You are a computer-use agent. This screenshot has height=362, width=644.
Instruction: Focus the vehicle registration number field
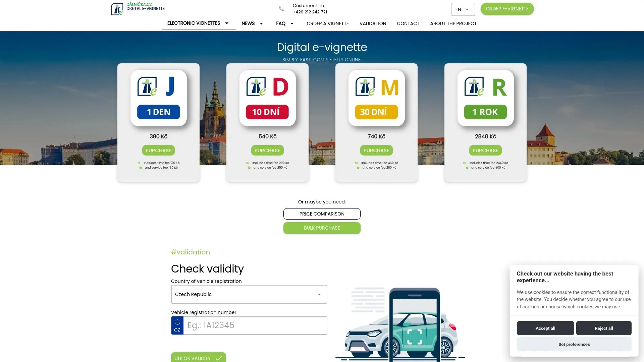coord(255,325)
